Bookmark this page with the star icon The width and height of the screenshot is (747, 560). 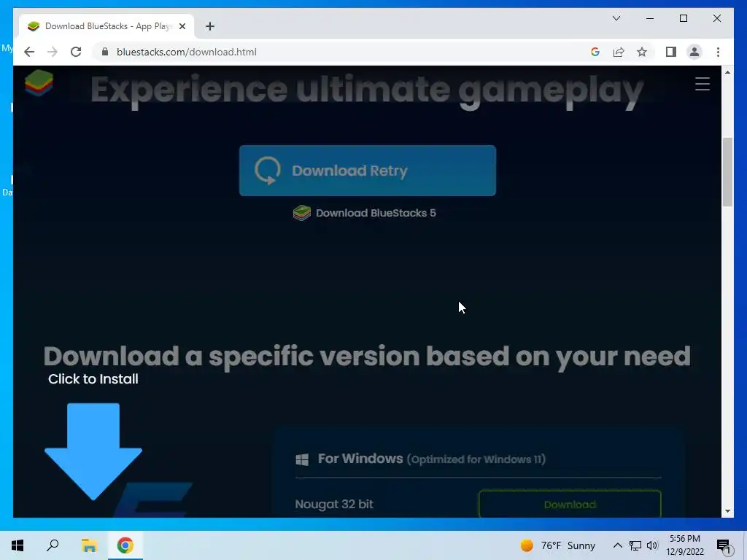tap(642, 52)
